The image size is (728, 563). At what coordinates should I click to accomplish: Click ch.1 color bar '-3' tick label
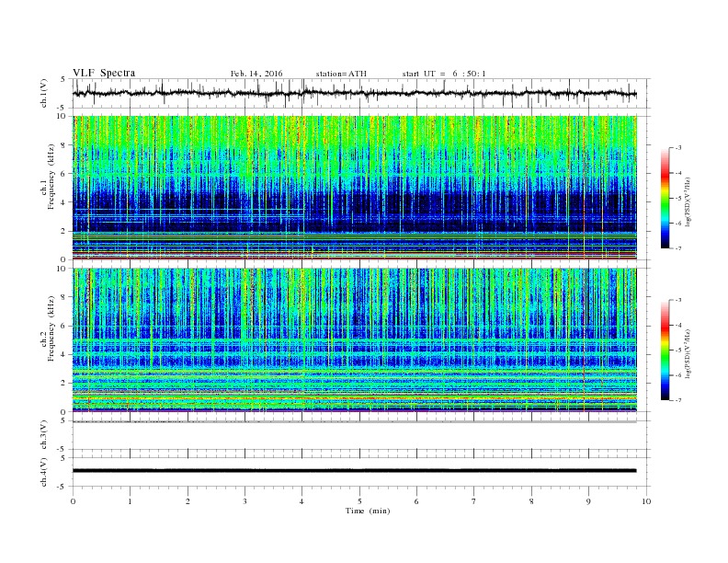678,148
